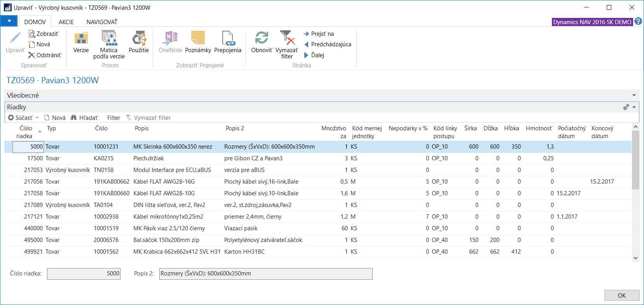Screen dimensions: 644x305
Task: Expand the Všeobecné FastTab
Action: click(634, 95)
